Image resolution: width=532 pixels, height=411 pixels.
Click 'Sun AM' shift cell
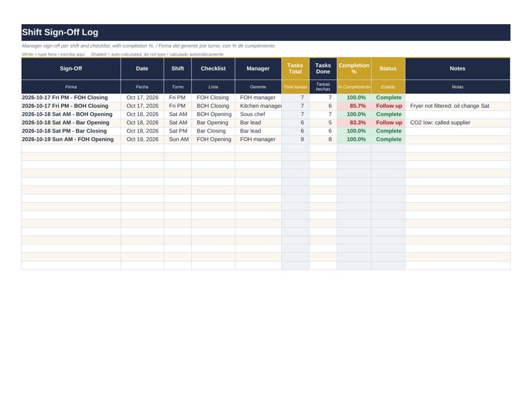[177, 140]
